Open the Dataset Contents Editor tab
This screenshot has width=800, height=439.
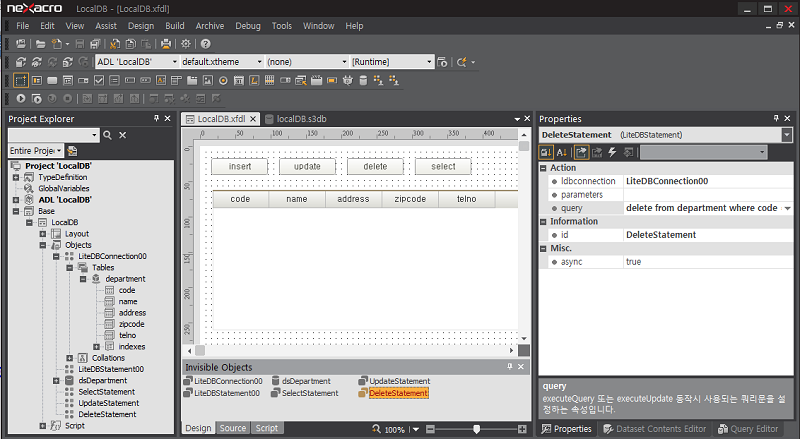[655, 429]
